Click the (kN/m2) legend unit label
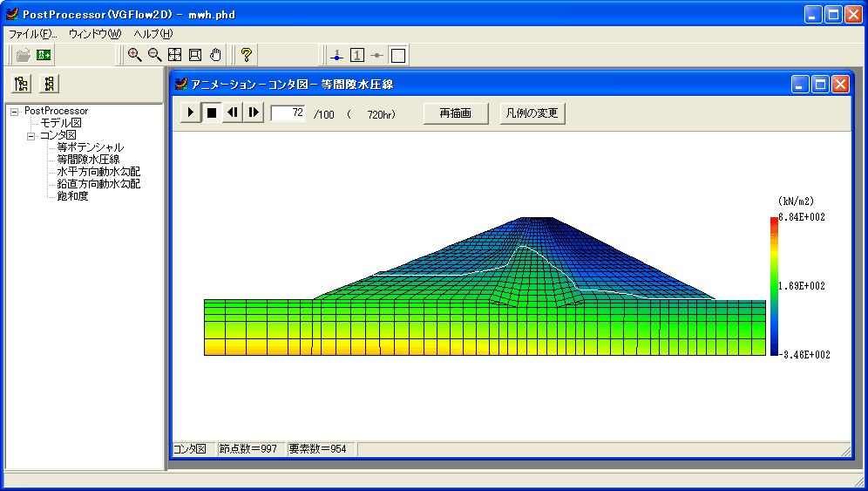The image size is (868, 491). pos(796,201)
